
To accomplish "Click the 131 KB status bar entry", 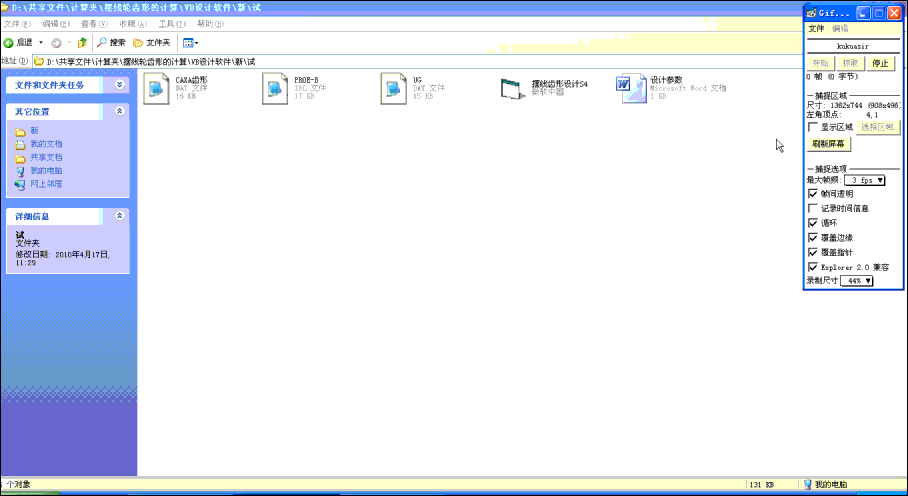I will (x=762, y=484).
